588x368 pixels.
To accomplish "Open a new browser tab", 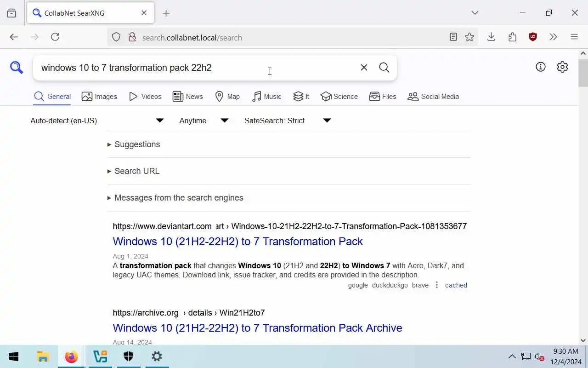I will click(166, 13).
